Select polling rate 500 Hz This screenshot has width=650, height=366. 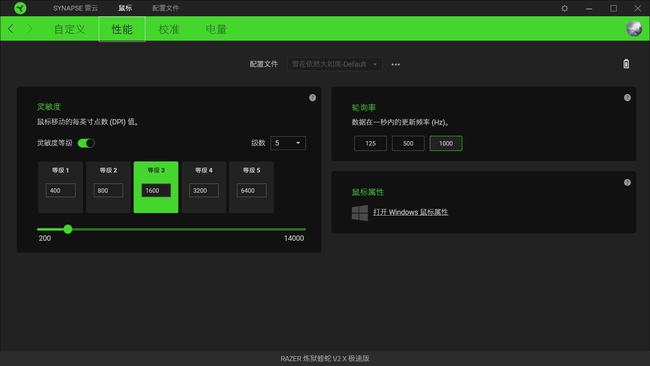point(408,143)
